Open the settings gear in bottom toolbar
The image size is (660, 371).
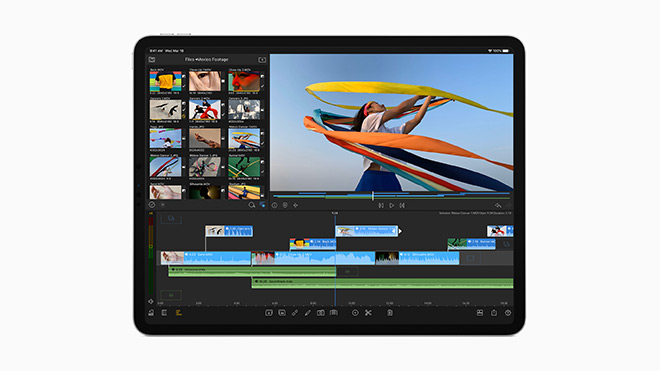(508, 313)
